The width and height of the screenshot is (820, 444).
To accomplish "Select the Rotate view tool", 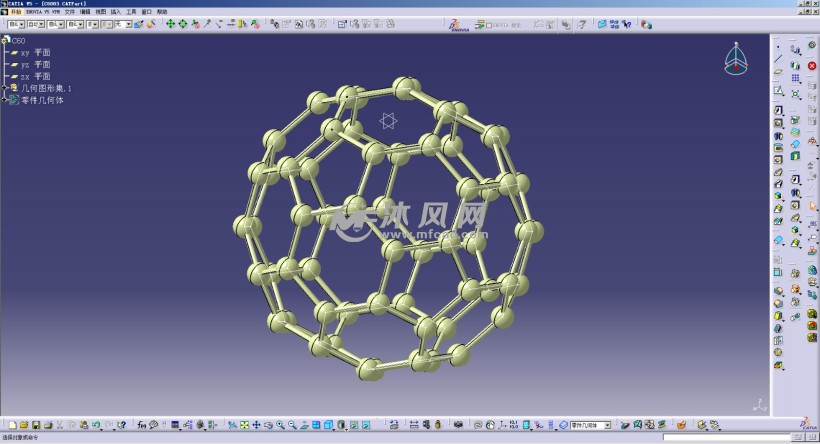I will click(268, 425).
